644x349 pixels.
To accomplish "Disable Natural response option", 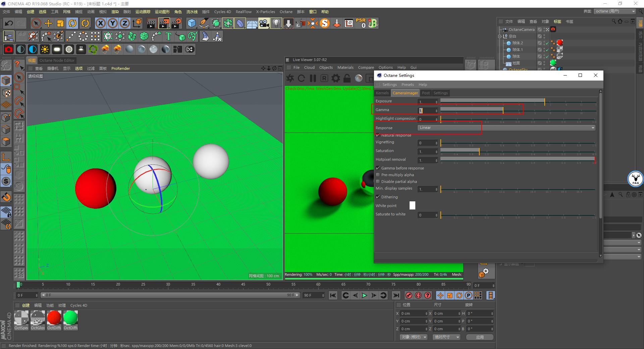I will [378, 135].
